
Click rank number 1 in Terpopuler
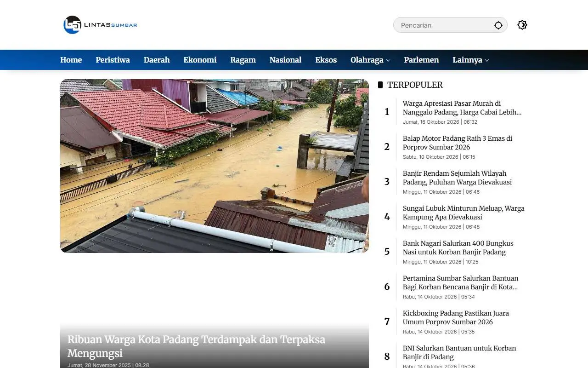(x=387, y=112)
